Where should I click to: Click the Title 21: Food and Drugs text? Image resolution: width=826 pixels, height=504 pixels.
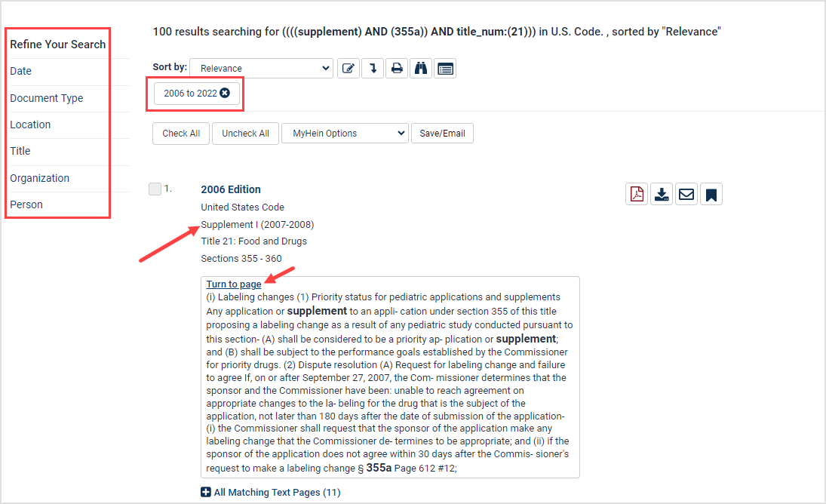click(254, 241)
